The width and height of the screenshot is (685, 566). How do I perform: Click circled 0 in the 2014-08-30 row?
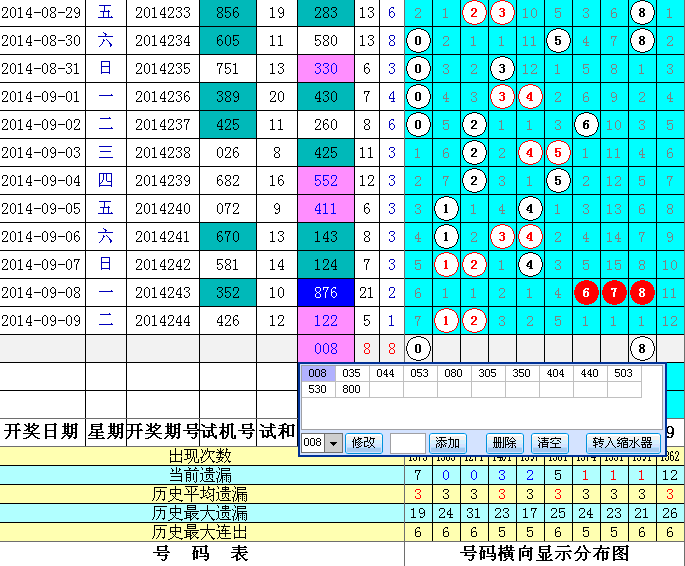[419, 41]
